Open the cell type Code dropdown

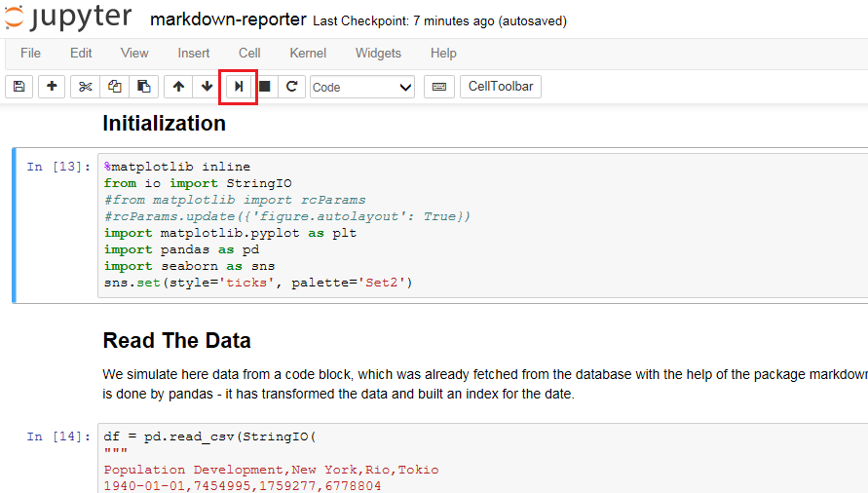point(362,87)
